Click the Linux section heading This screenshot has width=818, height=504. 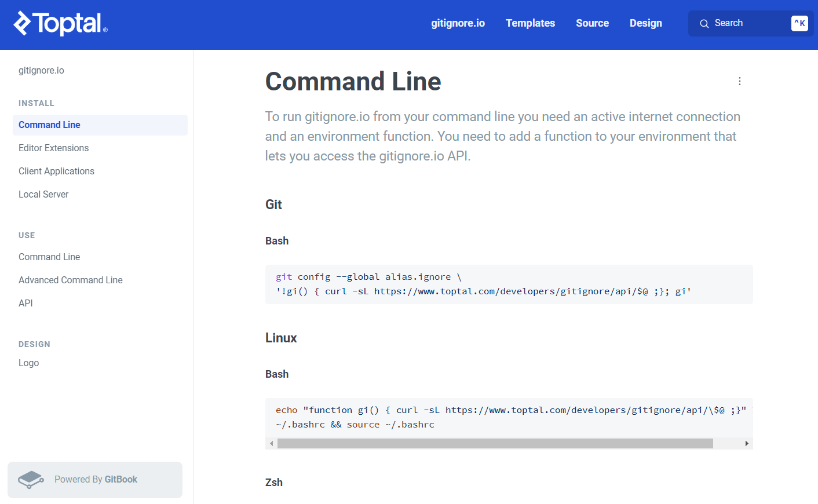(281, 338)
